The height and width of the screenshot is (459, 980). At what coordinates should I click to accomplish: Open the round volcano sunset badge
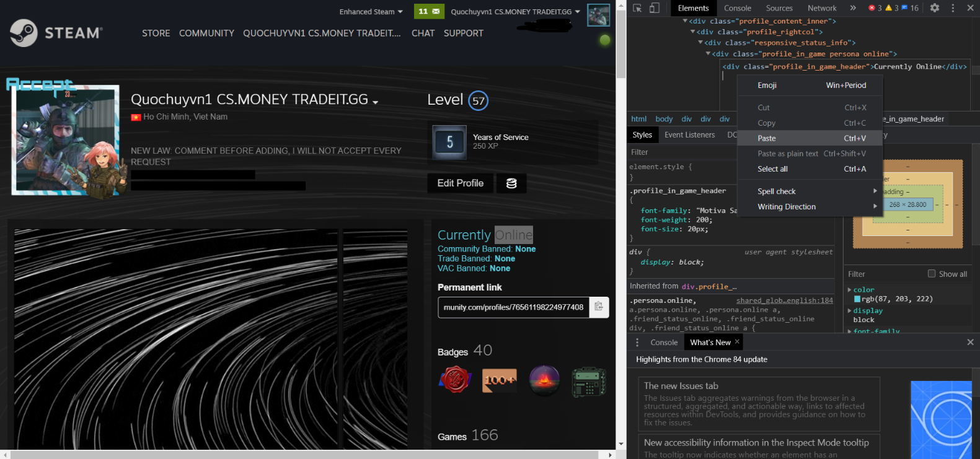(544, 380)
